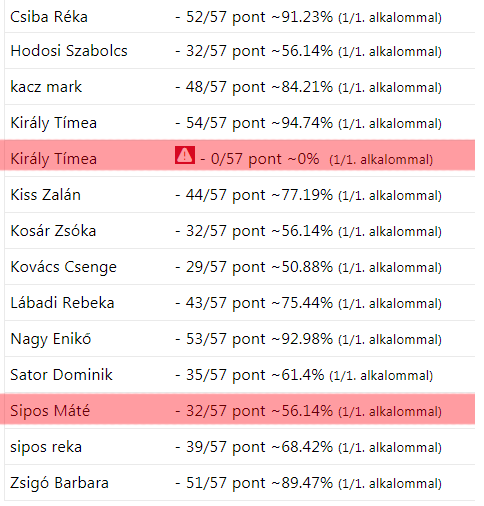Click the red warning triangle icon
Image resolution: width=484 pixels, height=506 pixels.
(185, 155)
